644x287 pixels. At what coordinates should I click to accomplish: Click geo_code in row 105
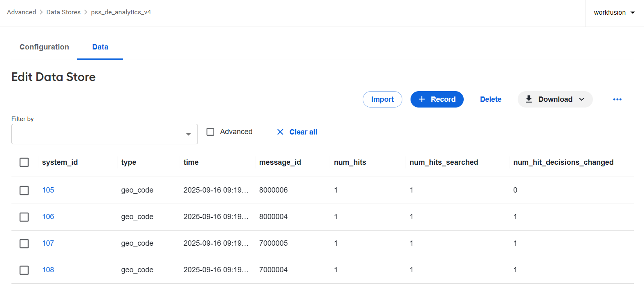pyautogui.click(x=137, y=190)
